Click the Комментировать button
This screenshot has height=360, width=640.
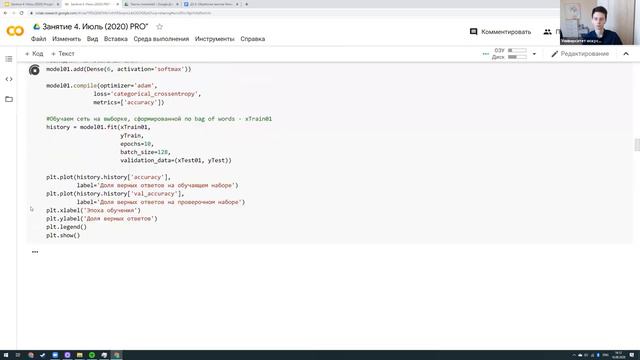(x=500, y=32)
